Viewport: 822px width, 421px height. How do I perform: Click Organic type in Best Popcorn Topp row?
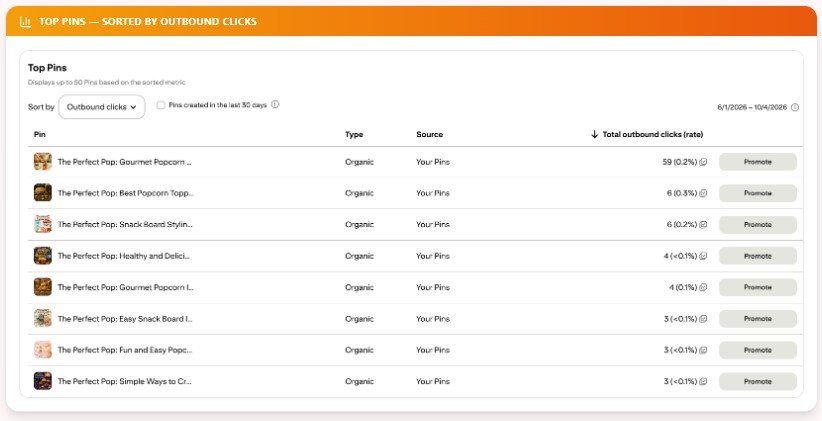click(359, 193)
